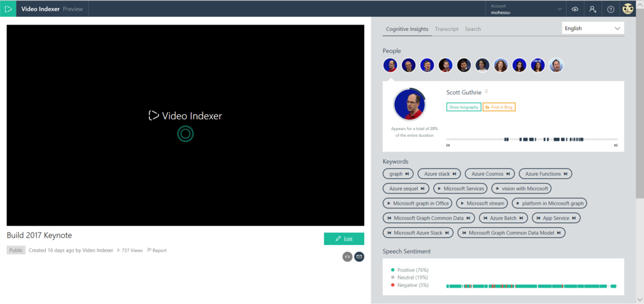The height and width of the screenshot is (304, 644).
Task: Select the sixth person thumbnail
Action: click(482, 65)
